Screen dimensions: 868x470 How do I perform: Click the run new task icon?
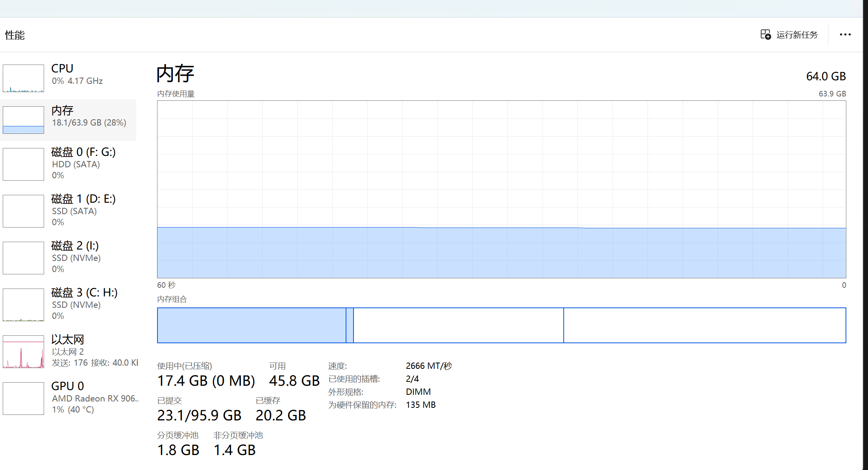(x=765, y=35)
